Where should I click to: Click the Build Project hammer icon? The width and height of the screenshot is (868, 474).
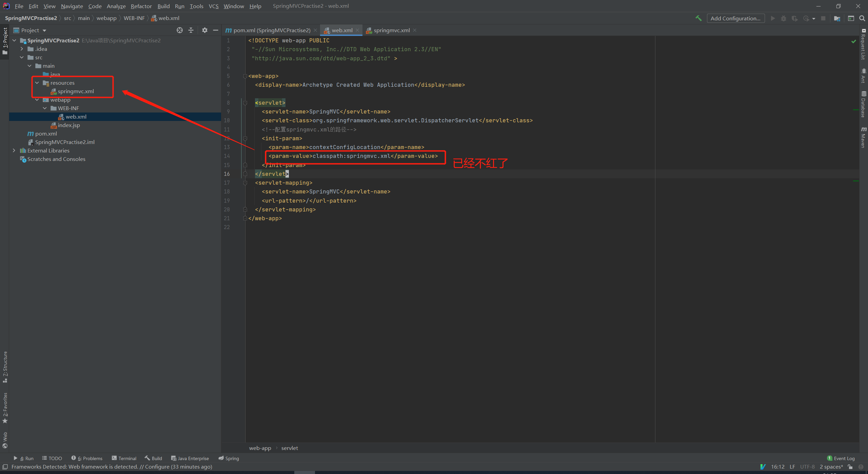[x=698, y=18]
